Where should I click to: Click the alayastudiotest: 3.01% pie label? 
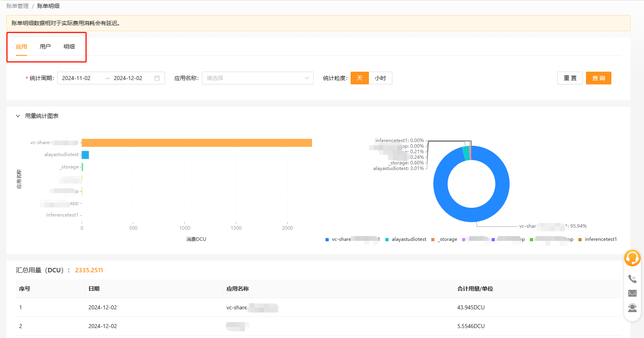tap(398, 168)
